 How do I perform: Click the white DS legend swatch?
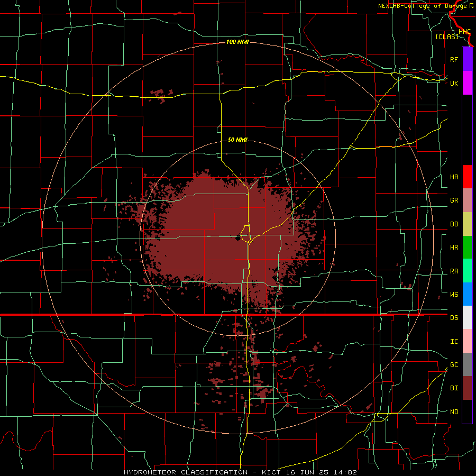pyautogui.click(x=467, y=317)
